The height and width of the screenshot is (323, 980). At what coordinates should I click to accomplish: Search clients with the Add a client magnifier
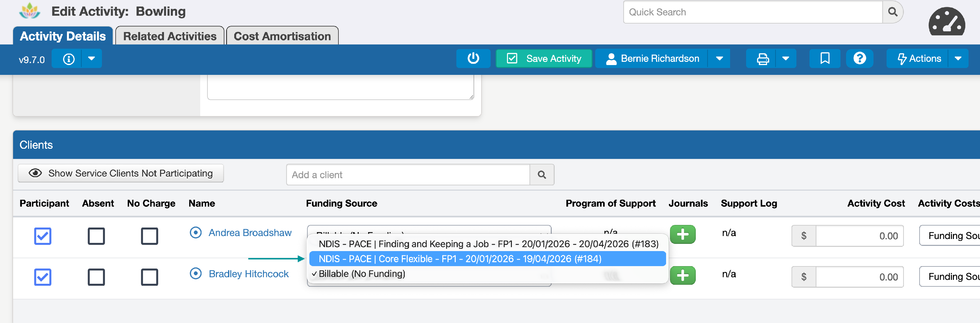542,175
